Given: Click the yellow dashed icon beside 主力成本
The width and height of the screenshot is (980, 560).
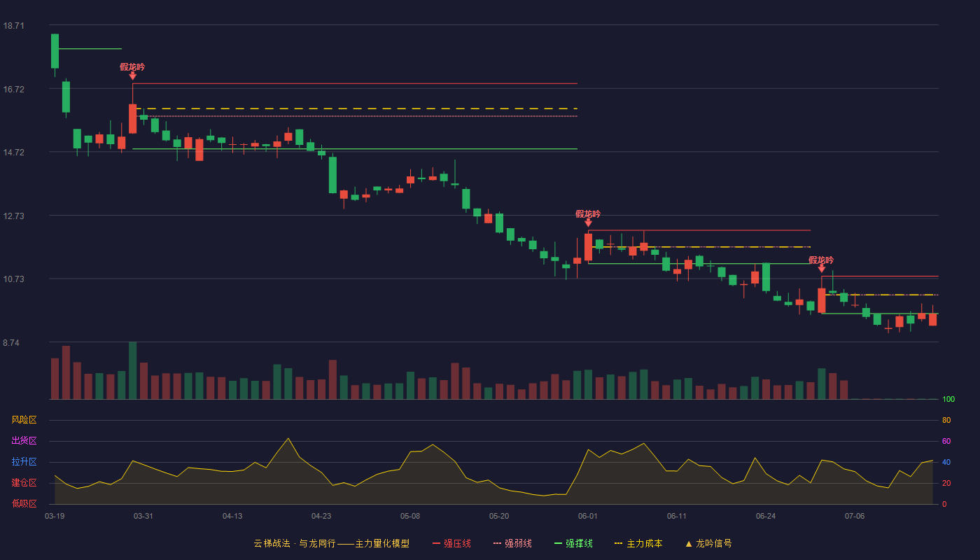Looking at the screenshot, I should [618, 544].
